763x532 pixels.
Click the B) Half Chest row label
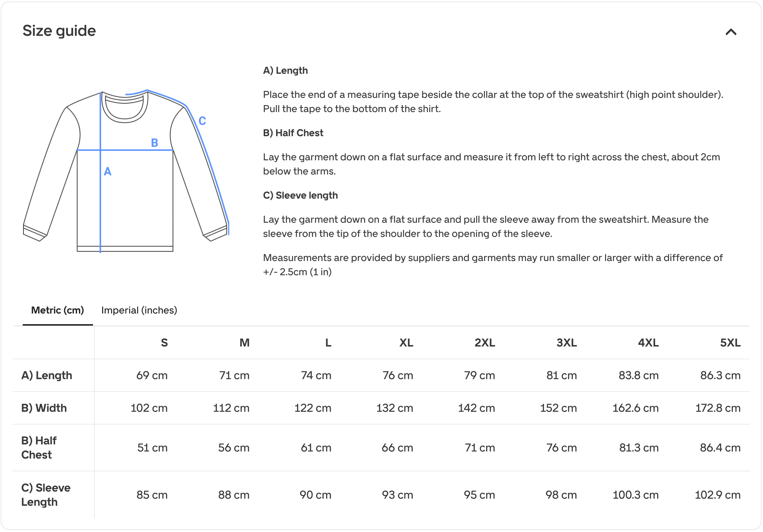click(39, 448)
